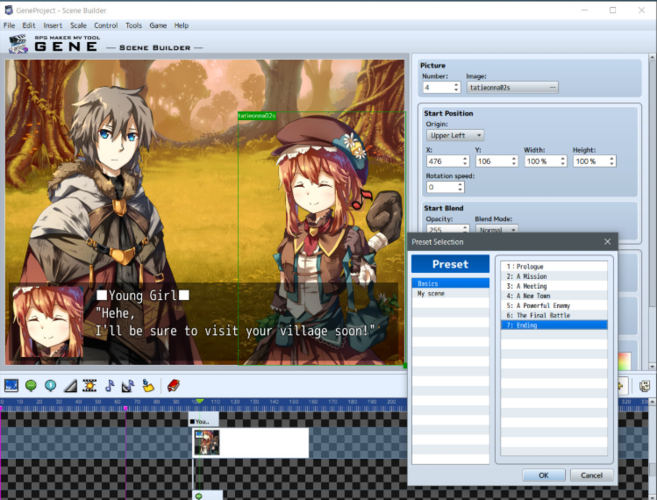This screenshot has height=500, width=657.
Task: Close the Preset Selection dialog
Action: click(607, 242)
